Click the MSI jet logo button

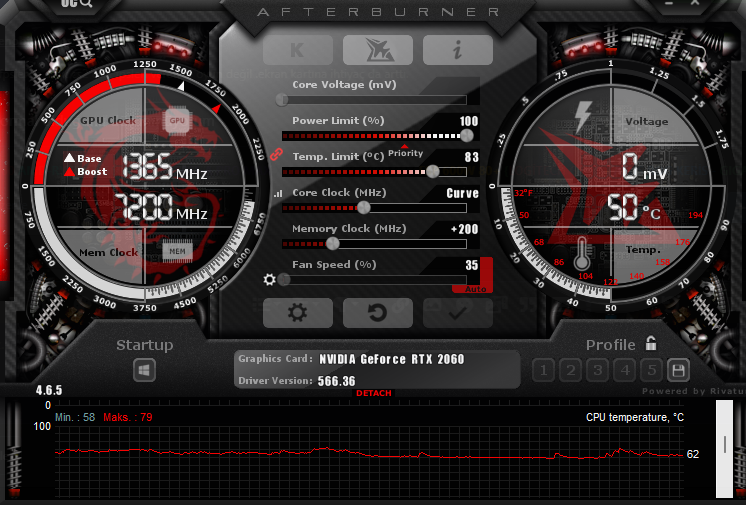point(378,50)
